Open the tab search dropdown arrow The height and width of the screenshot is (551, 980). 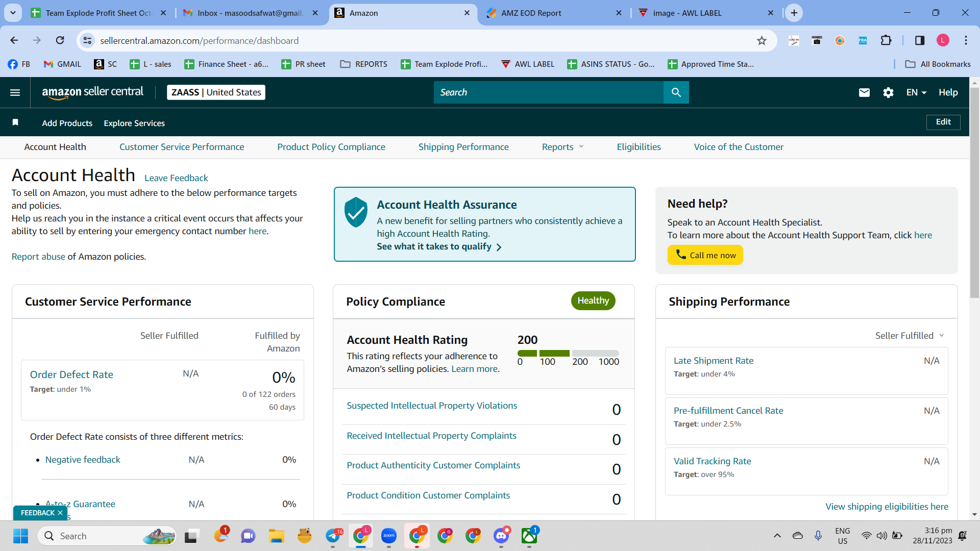point(13,13)
